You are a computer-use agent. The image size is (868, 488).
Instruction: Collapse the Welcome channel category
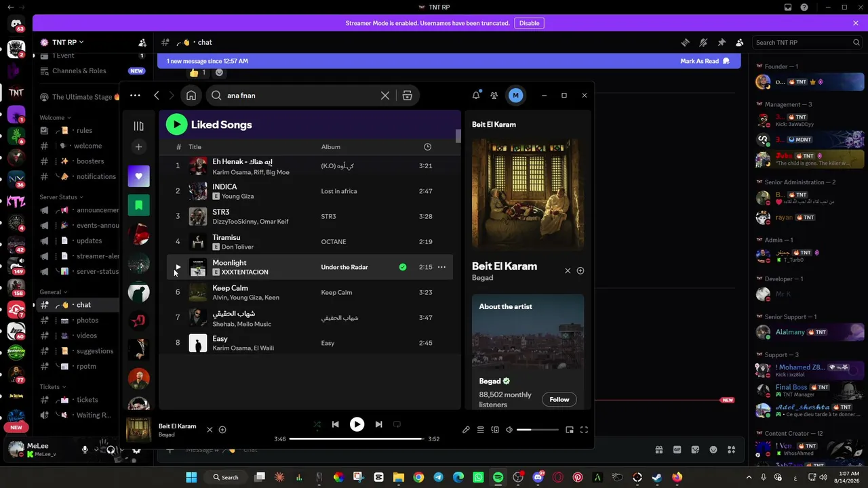pos(56,118)
